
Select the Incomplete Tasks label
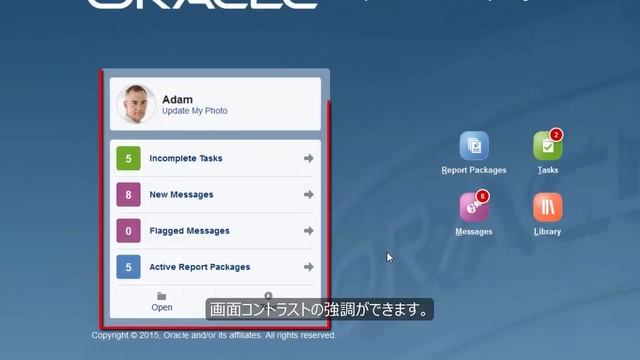point(186,158)
